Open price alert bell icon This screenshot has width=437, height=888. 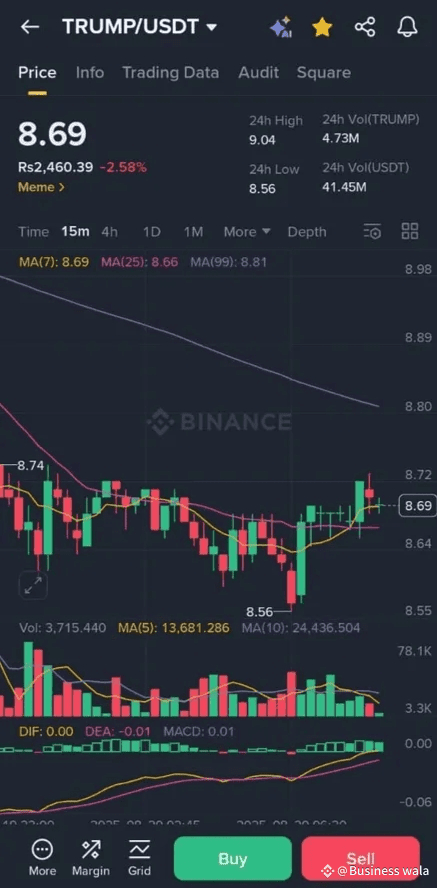(407, 27)
